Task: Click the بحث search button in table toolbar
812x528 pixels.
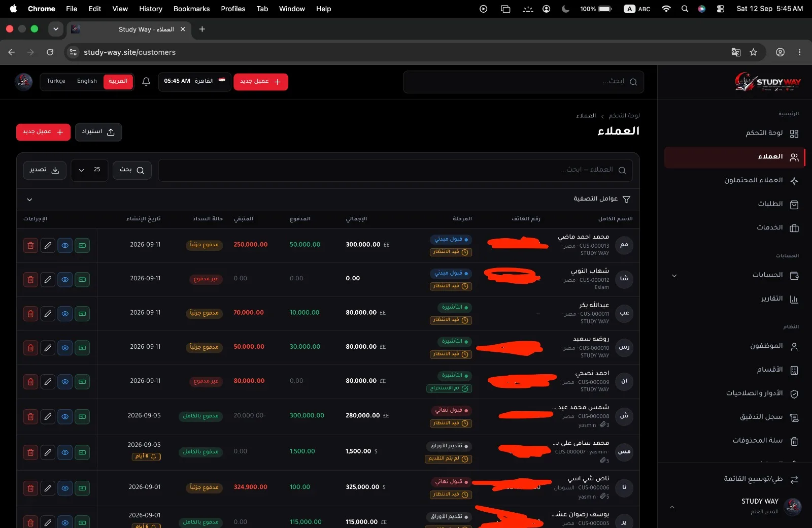Action: pos(132,170)
